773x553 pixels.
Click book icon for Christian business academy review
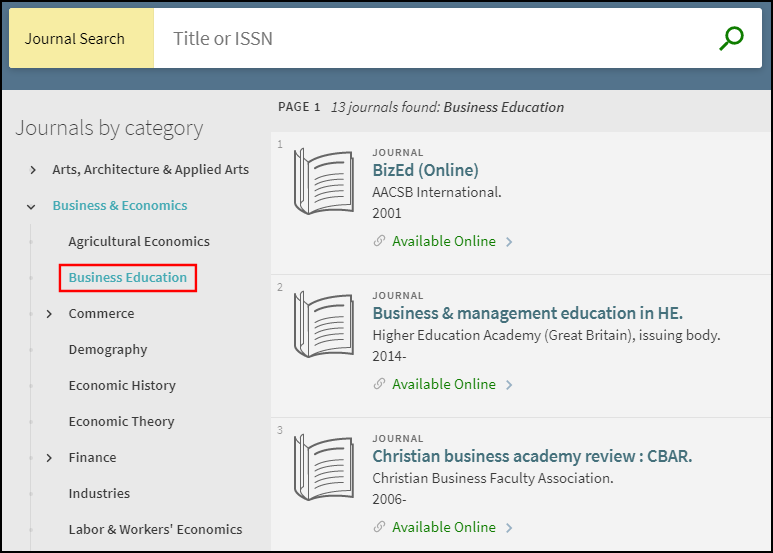click(x=323, y=468)
